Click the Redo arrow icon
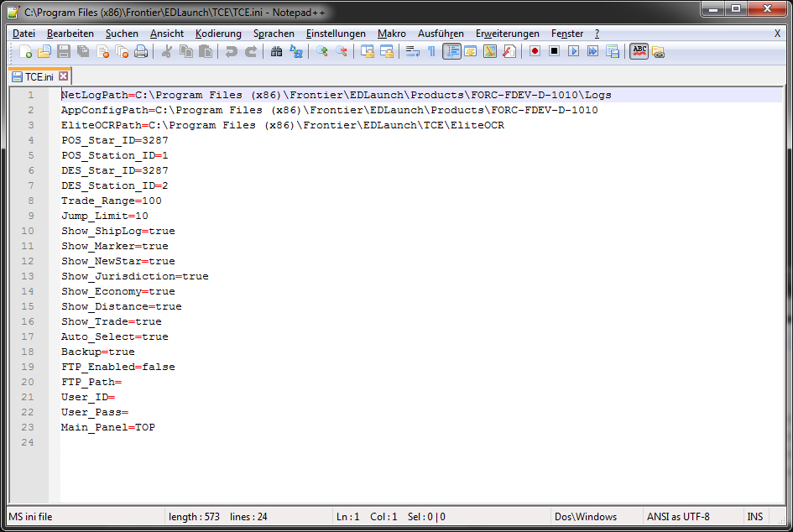Viewport: 793px width, 532px height. click(x=250, y=51)
